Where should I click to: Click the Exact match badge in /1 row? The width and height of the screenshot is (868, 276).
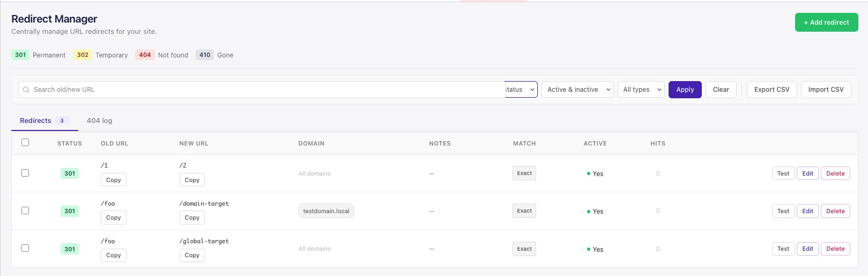pos(524,173)
